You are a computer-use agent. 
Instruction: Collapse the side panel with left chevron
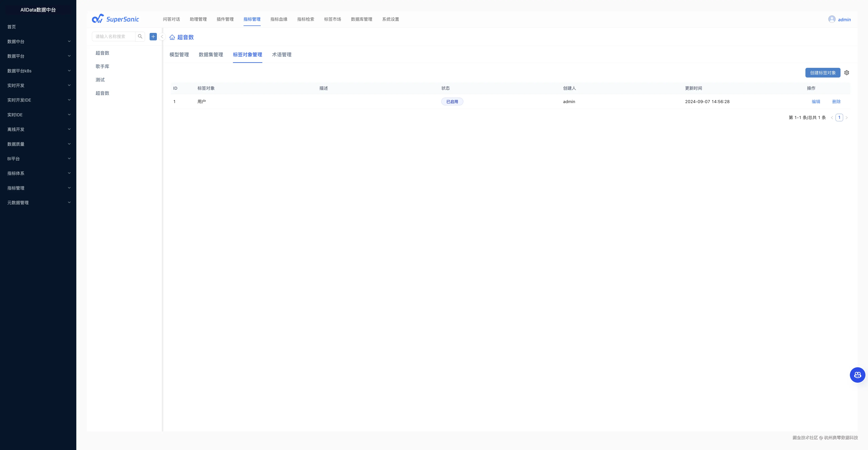coord(162,37)
